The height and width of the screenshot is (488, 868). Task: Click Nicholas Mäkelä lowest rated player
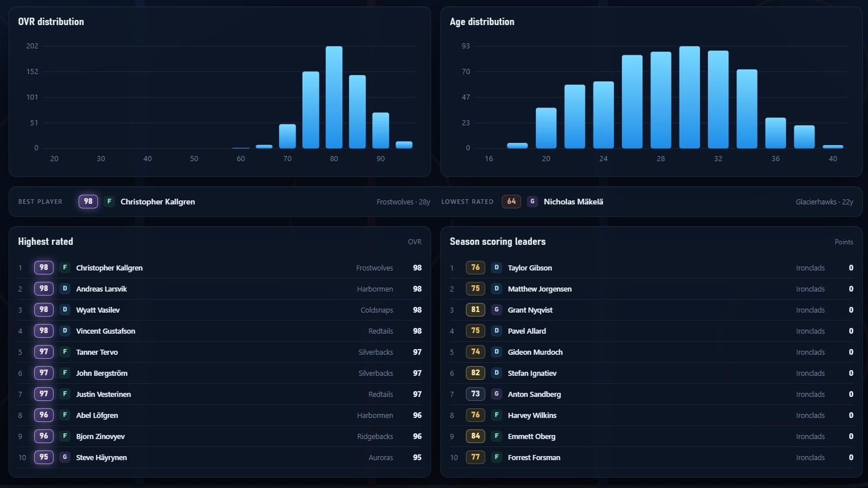[573, 202]
